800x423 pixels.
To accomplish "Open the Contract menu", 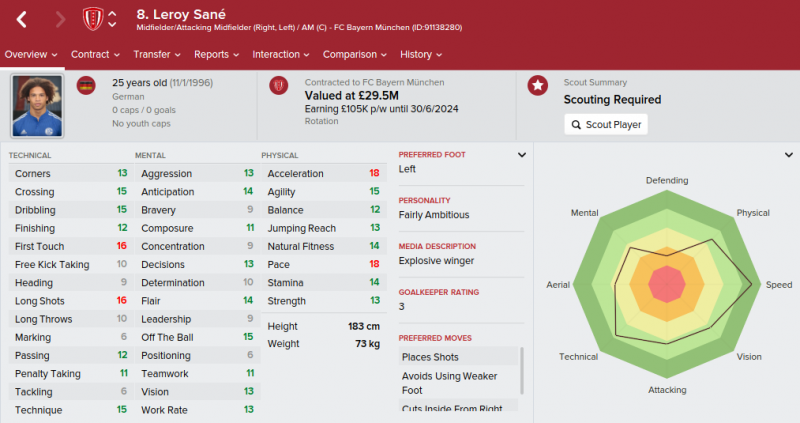I will (x=95, y=55).
